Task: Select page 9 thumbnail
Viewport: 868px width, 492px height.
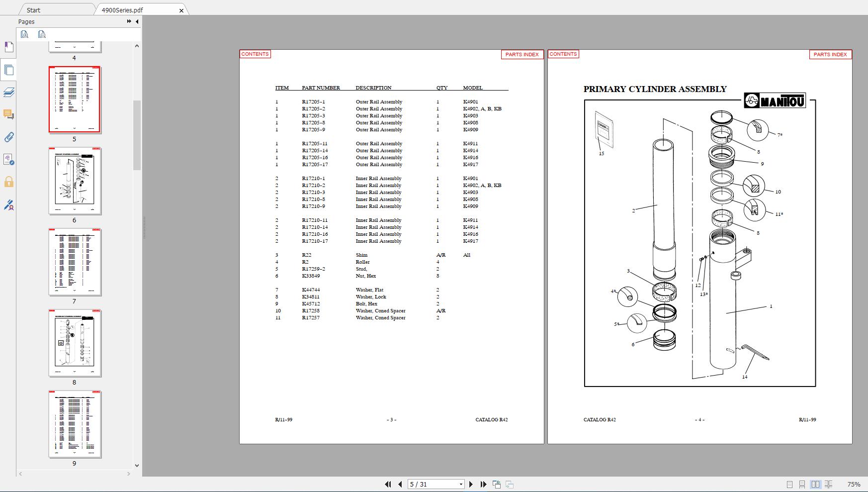Action: (x=75, y=424)
